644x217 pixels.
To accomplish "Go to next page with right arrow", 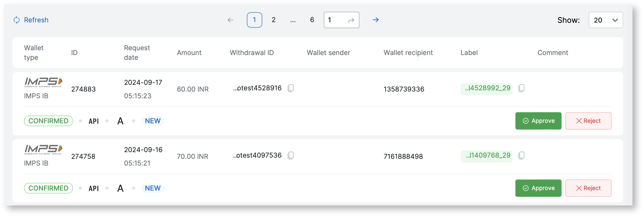I will (x=375, y=20).
